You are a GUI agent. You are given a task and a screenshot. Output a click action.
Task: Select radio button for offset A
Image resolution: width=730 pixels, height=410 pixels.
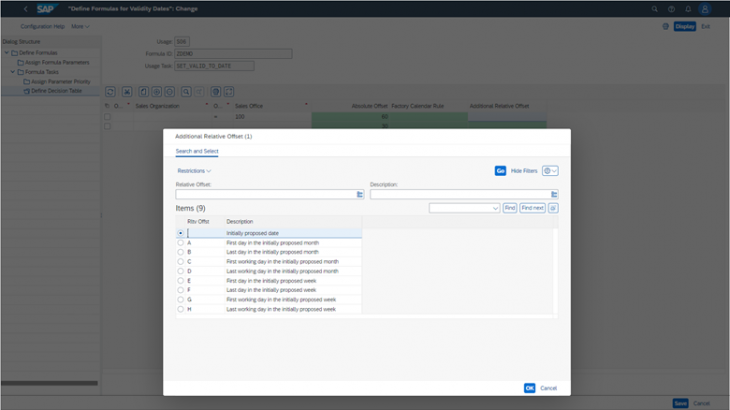[x=181, y=243]
